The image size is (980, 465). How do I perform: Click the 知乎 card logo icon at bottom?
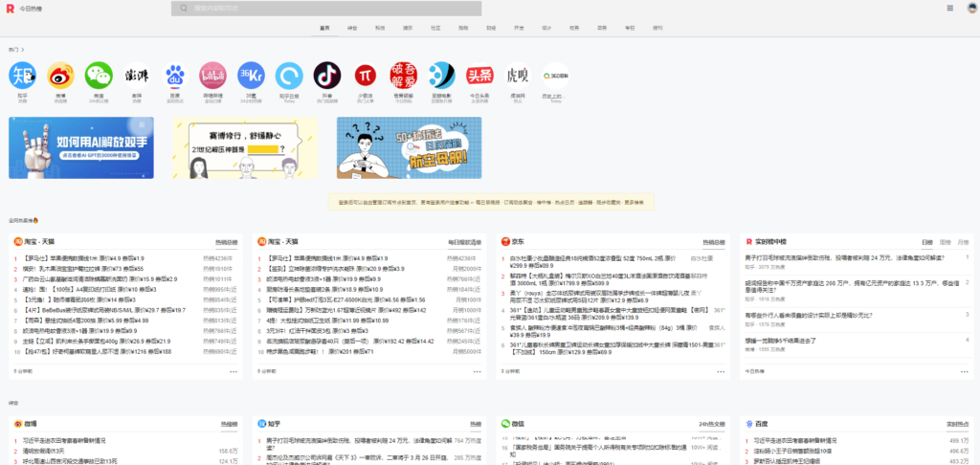[x=262, y=424]
